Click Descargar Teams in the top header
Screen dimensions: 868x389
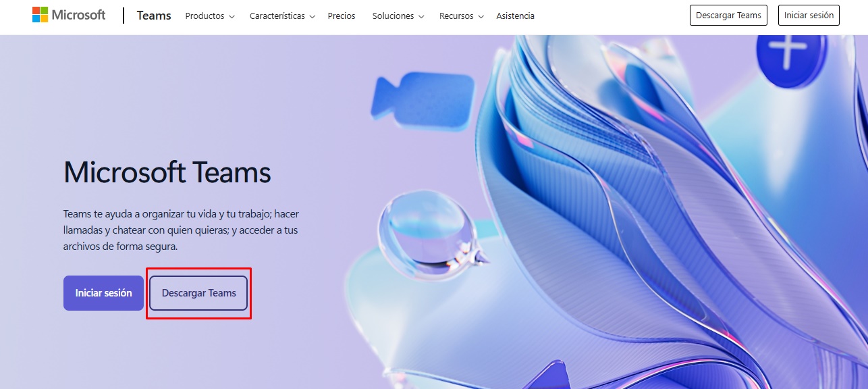coord(728,15)
